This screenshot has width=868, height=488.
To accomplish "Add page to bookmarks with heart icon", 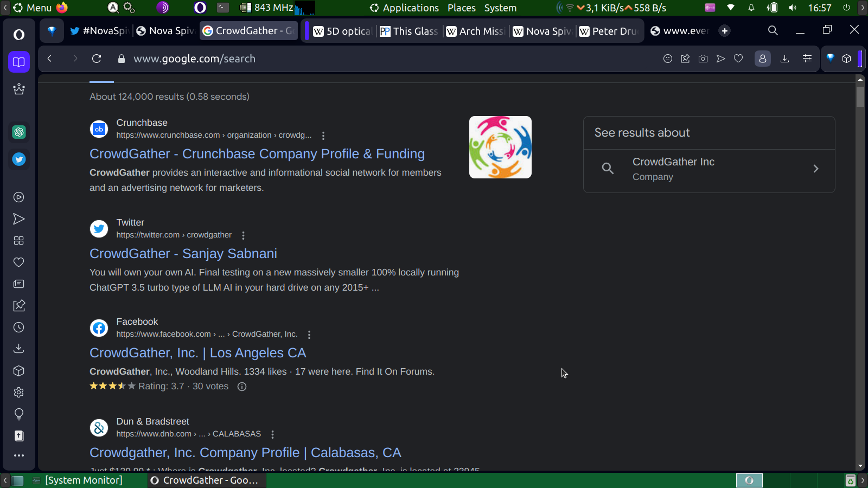I will (738, 59).
